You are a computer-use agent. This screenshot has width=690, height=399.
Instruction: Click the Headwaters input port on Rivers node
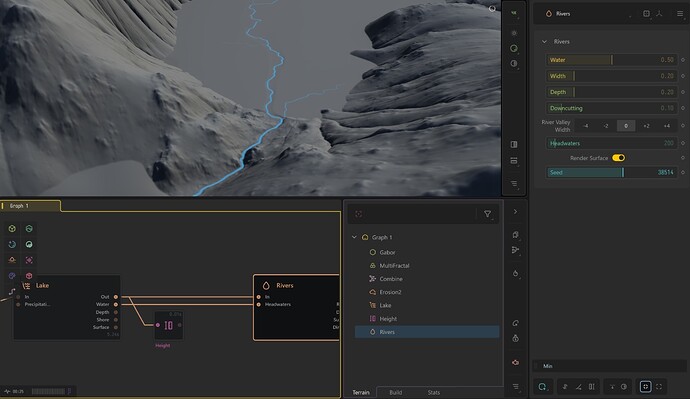pyautogui.click(x=258, y=304)
